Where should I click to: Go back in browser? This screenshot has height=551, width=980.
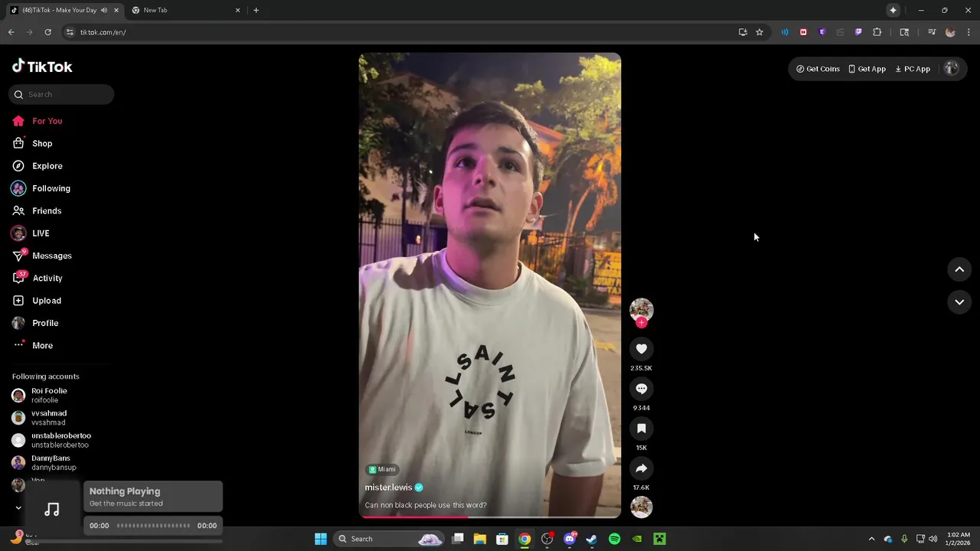(x=11, y=32)
